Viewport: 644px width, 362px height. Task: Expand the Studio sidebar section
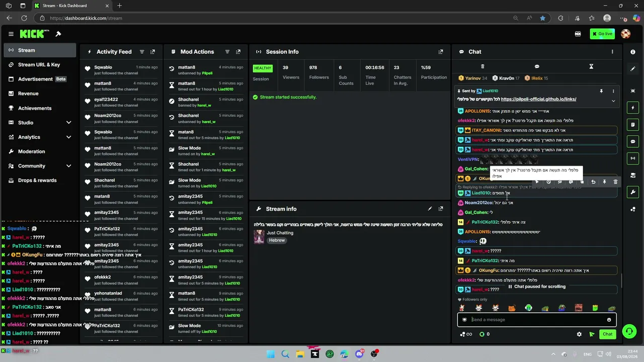click(68, 123)
